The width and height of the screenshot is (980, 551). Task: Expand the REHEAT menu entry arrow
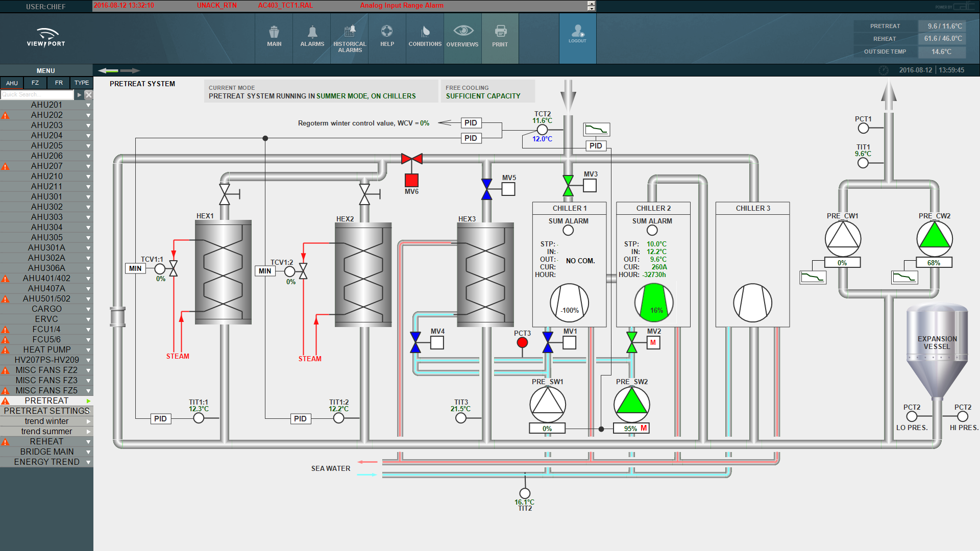88,442
